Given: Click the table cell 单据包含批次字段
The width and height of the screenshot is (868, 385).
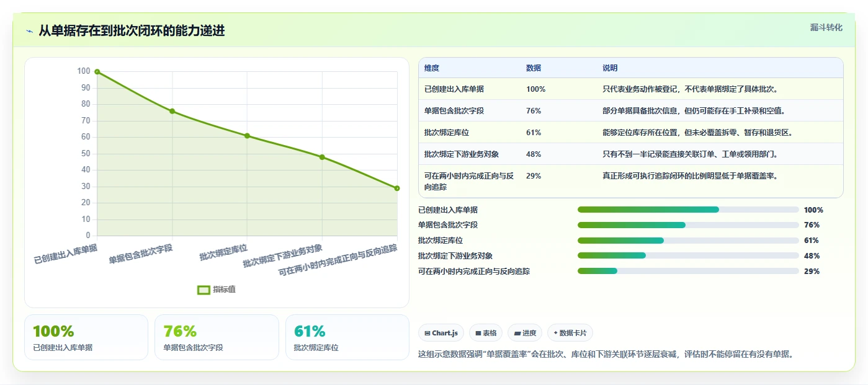Looking at the screenshot, I should (x=454, y=111).
